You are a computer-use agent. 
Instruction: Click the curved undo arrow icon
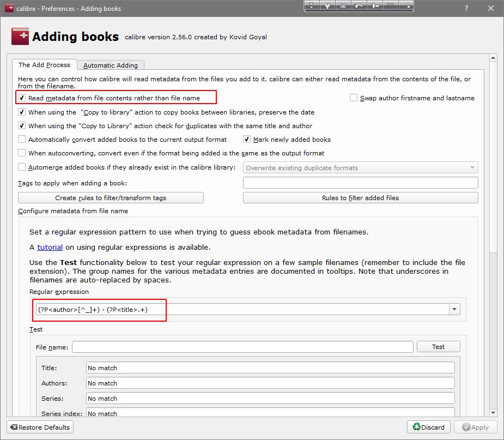[359, 6]
